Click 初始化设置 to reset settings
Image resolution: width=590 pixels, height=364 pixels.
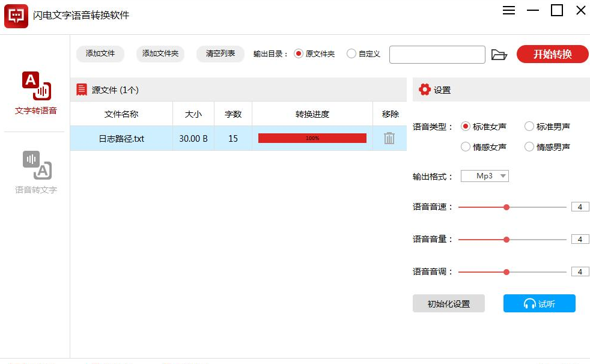[448, 303]
